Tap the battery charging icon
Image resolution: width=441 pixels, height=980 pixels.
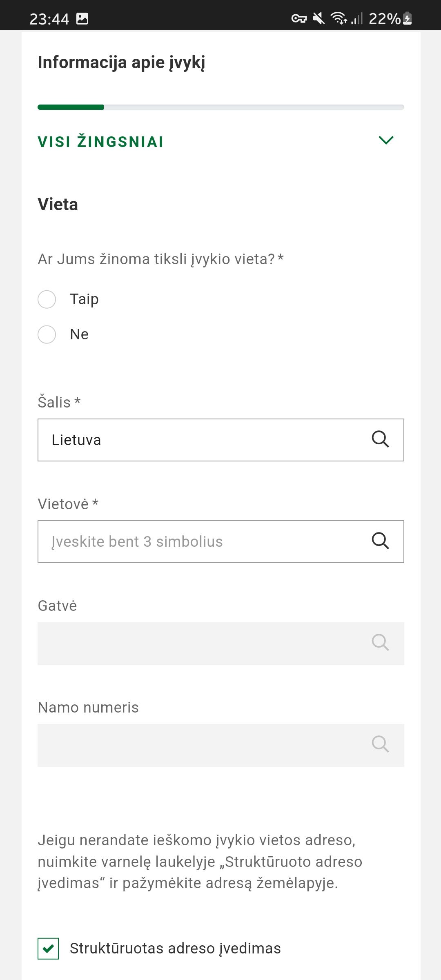click(x=407, y=18)
